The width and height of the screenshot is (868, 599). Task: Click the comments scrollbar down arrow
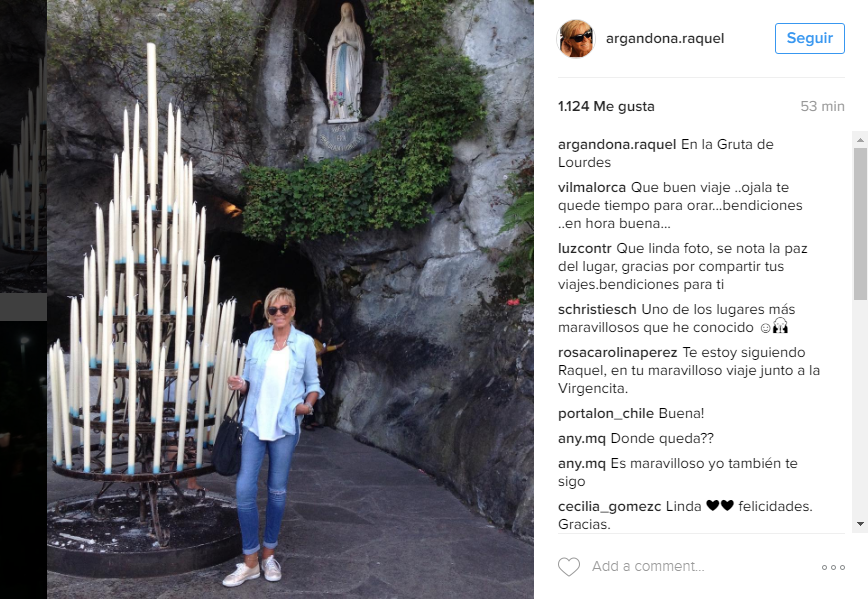click(860, 524)
